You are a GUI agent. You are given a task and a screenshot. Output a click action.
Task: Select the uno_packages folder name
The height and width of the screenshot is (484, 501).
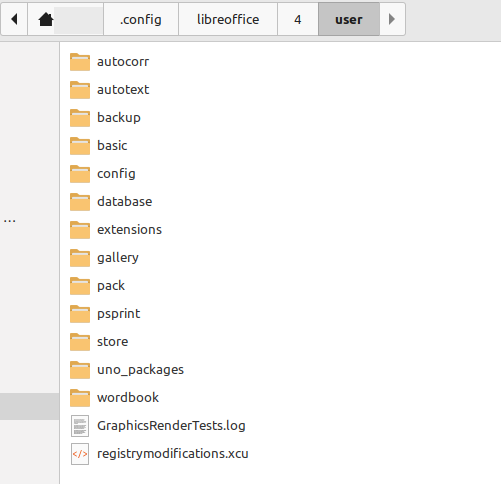coord(140,370)
